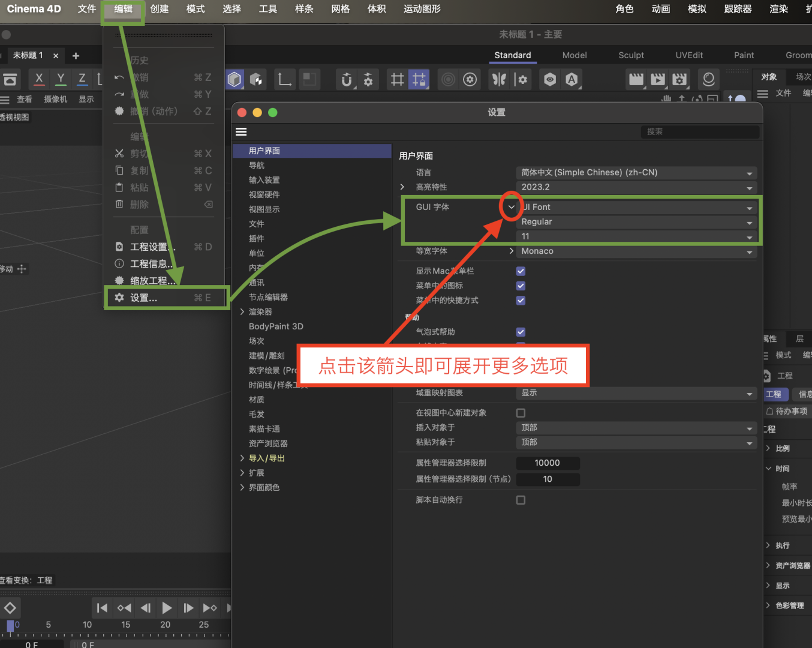The height and width of the screenshot is (648, 812).
Task: Open the 摄像机 viewport menu
Action: pos(56,100)
